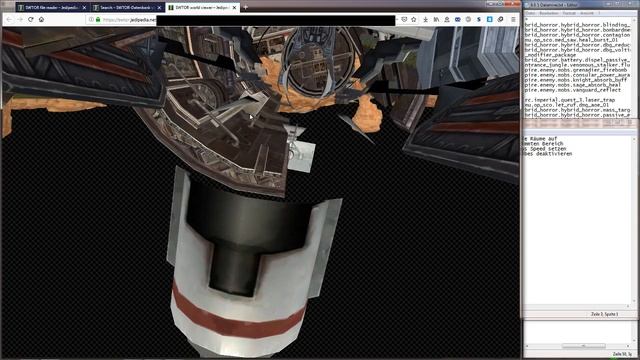Click the note line 's Speed setzen'
This screenshot has height=360, width=640.
pyautogui.click(x=545, y=149)
